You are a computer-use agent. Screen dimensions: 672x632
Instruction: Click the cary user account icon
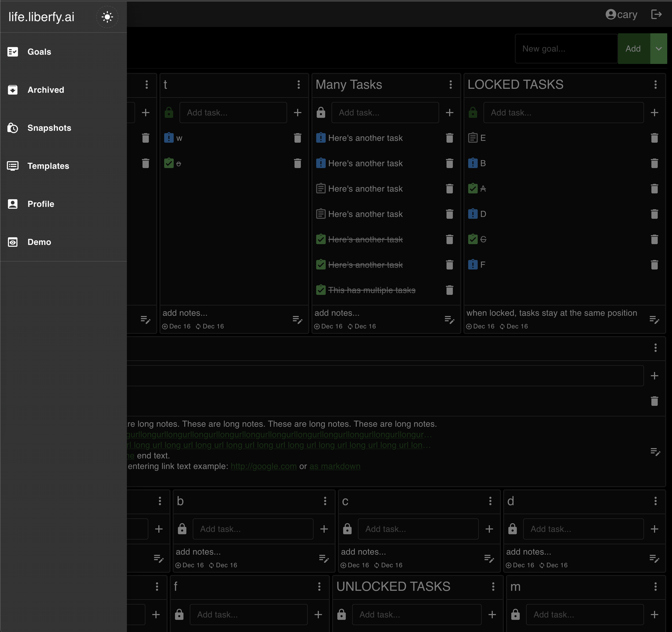click(610, 15)
